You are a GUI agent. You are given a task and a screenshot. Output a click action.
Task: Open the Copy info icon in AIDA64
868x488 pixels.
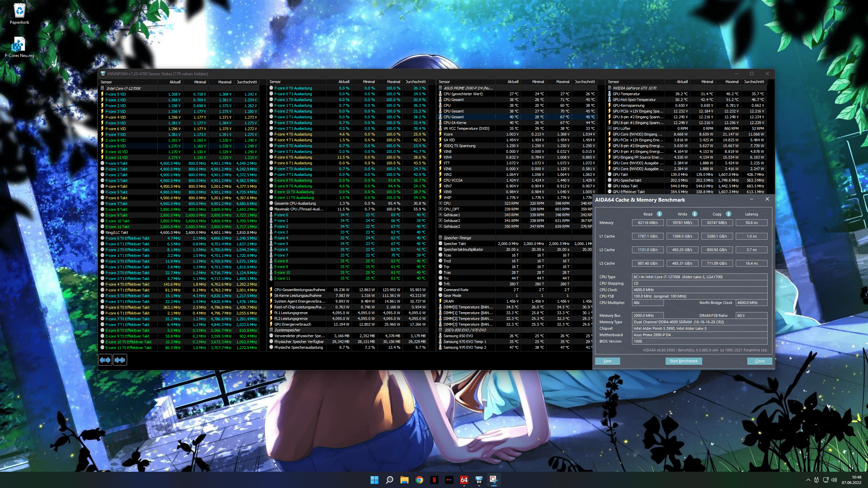pyautogui.click(x=729, y=214)
